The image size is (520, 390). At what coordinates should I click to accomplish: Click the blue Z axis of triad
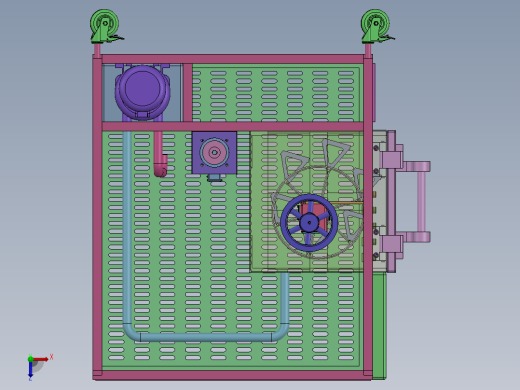click(x=30, y=369)
